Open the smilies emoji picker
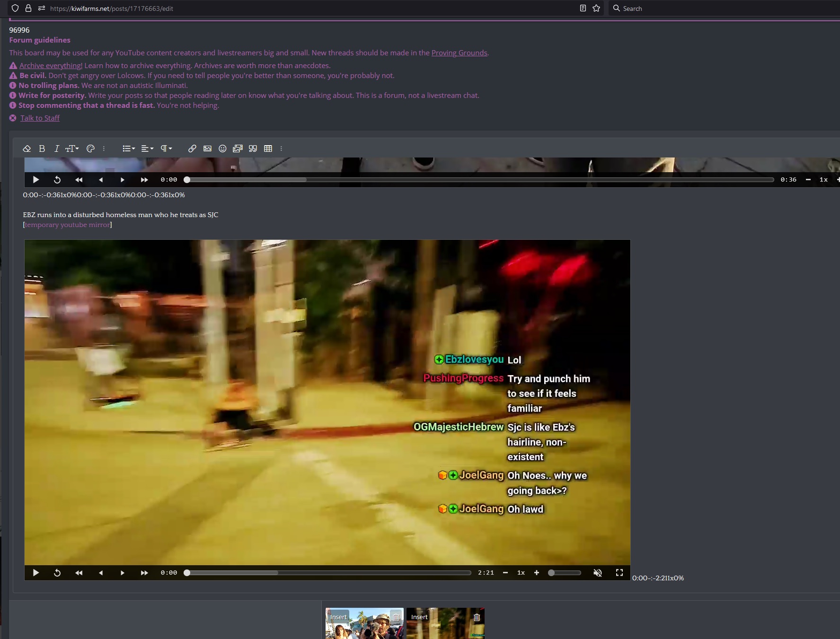The height and width of the screenshot is (639, 840). pos(222,149)
